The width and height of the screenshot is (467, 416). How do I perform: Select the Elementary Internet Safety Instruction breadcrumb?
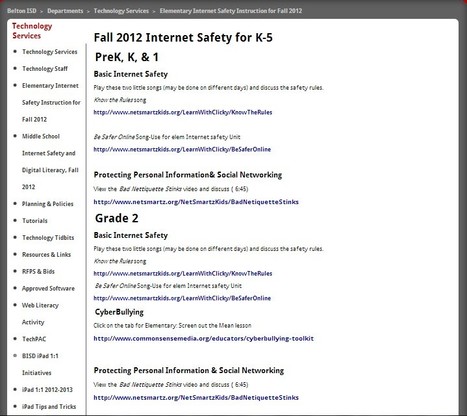pos(231,11)
